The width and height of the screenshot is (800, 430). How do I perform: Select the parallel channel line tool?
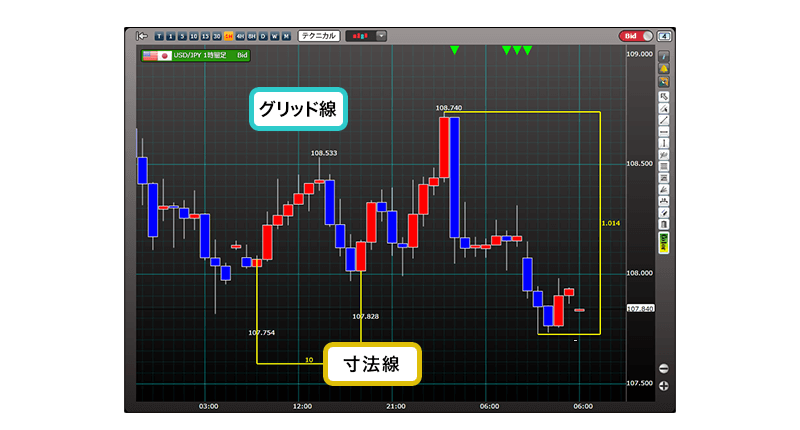tap(664, 155)
